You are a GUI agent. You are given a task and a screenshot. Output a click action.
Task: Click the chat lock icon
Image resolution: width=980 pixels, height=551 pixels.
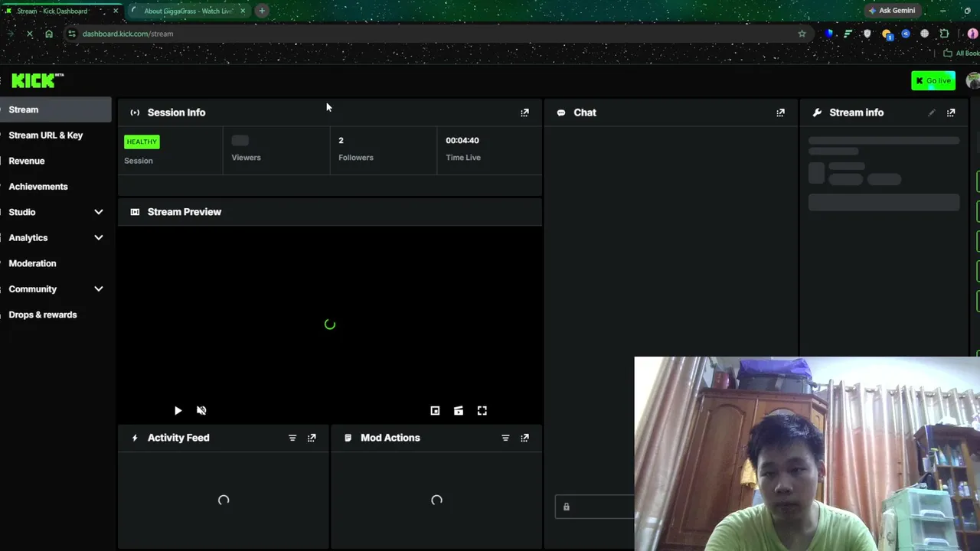click(x=567, y=507)
